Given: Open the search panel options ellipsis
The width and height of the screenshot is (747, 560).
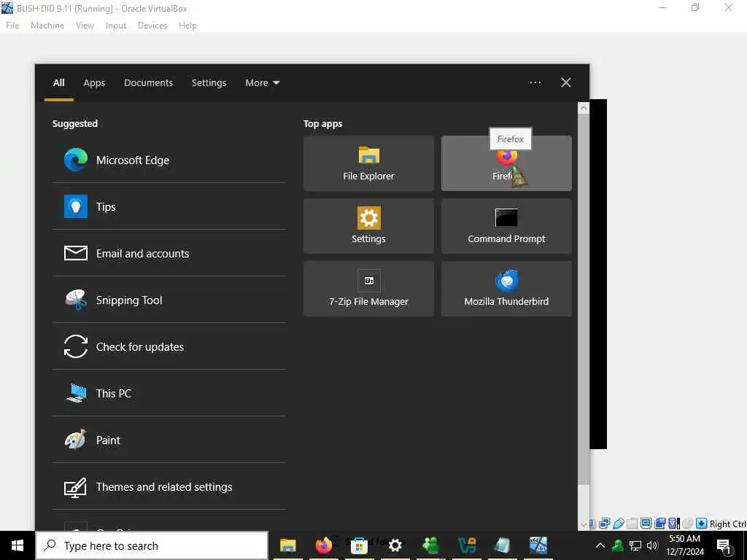Looking at the screenshot, I should click(535, 83).
